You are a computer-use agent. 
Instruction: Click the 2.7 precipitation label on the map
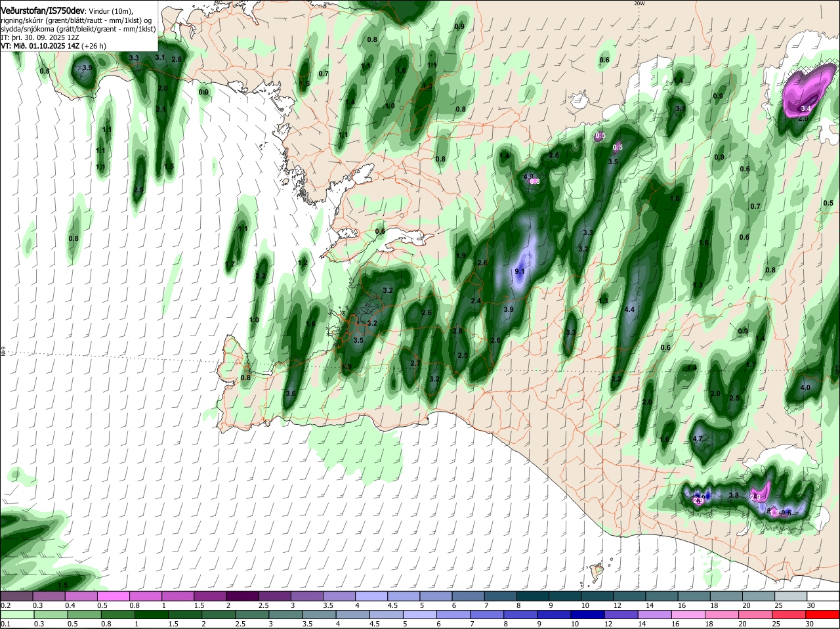[415, 363]
